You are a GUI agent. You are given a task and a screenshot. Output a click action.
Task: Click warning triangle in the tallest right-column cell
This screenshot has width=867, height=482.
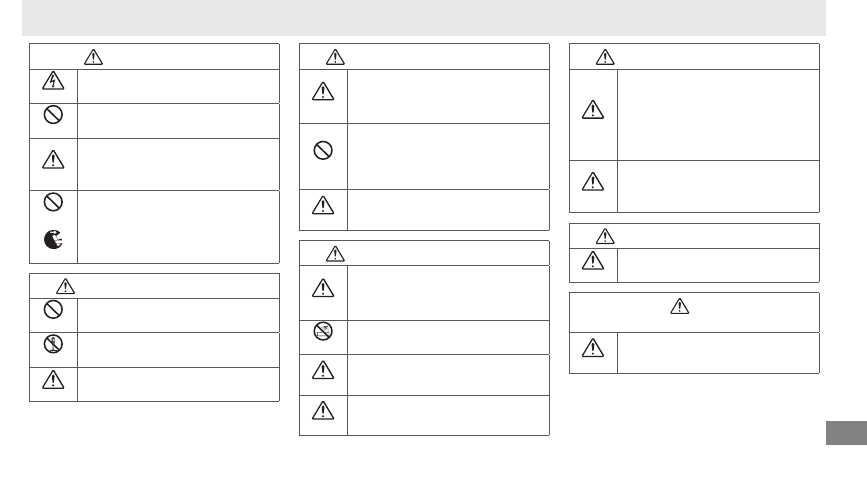[x=593, y=109]
